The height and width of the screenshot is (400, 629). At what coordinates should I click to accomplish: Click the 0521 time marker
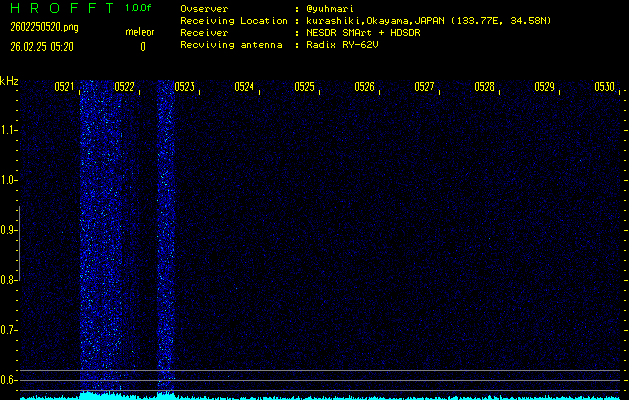pos(64,87)
